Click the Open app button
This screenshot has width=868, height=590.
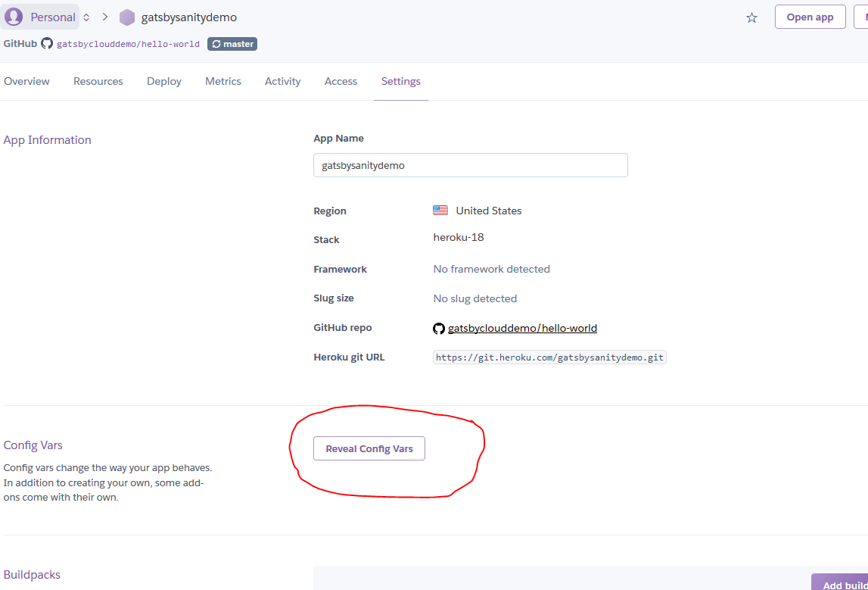tap(810, 17)
